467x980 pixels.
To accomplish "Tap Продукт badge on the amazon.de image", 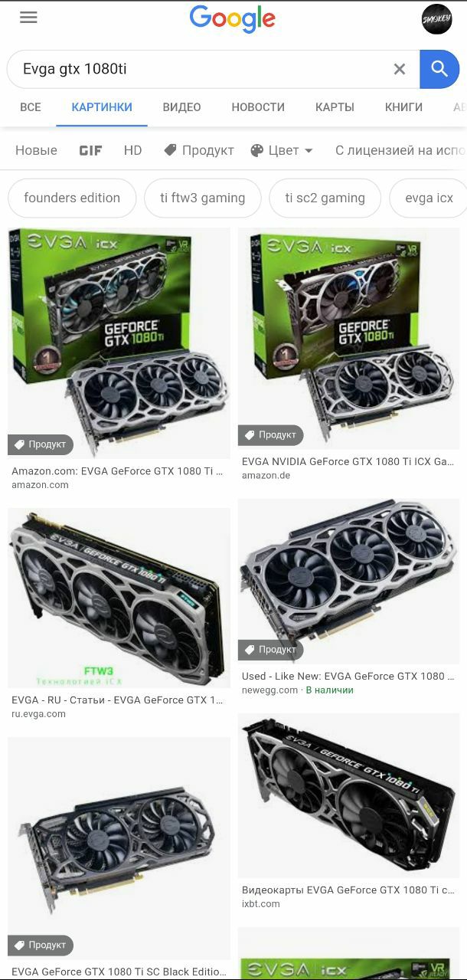I will click(x=270, y=434).
